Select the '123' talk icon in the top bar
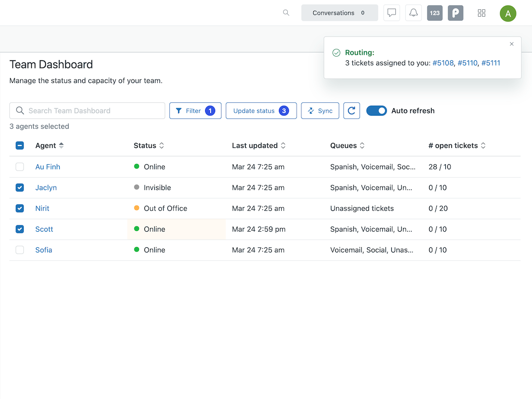This screenshot has height=399, width=532. (x=434, y=12)
